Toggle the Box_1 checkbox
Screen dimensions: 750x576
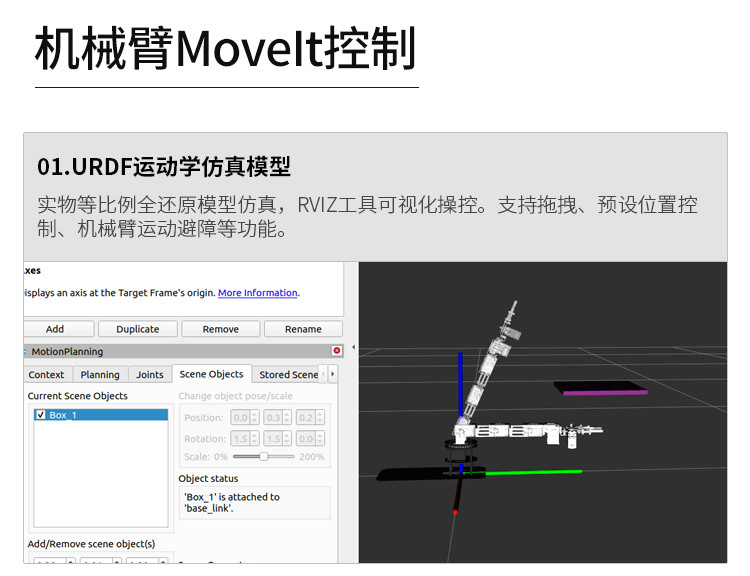41,415
